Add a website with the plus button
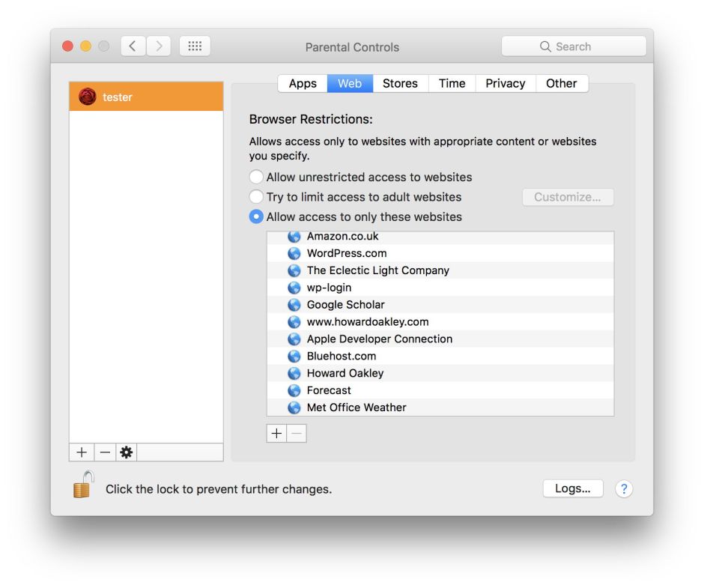The width and height of the screenshot is (704, 588). point(276,434)
